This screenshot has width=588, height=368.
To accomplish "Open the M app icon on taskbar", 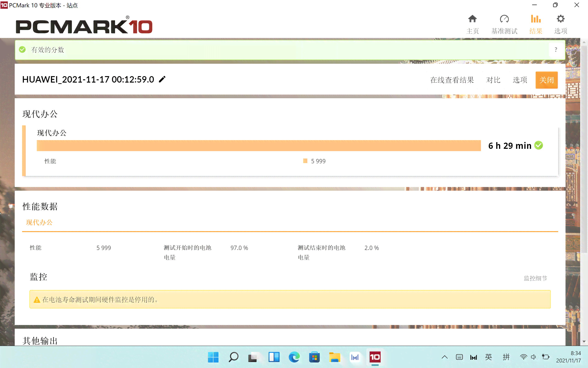I will click(x=355, y=357).
